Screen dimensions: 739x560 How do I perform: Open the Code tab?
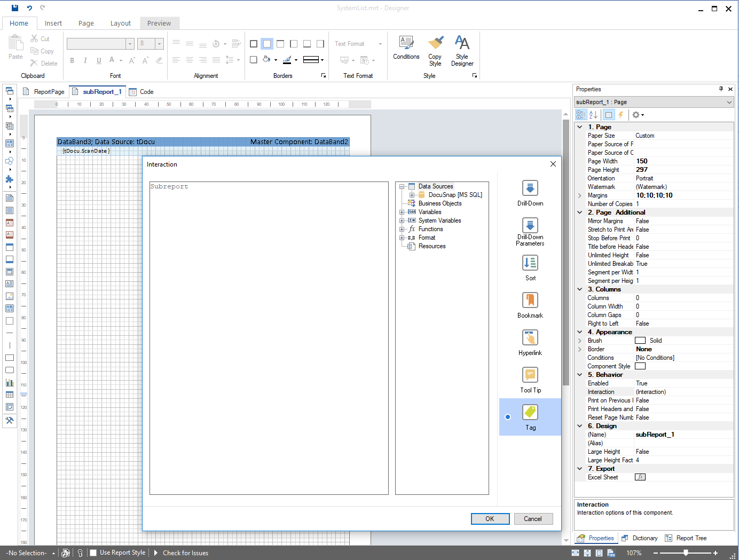[x=142, y=92]
